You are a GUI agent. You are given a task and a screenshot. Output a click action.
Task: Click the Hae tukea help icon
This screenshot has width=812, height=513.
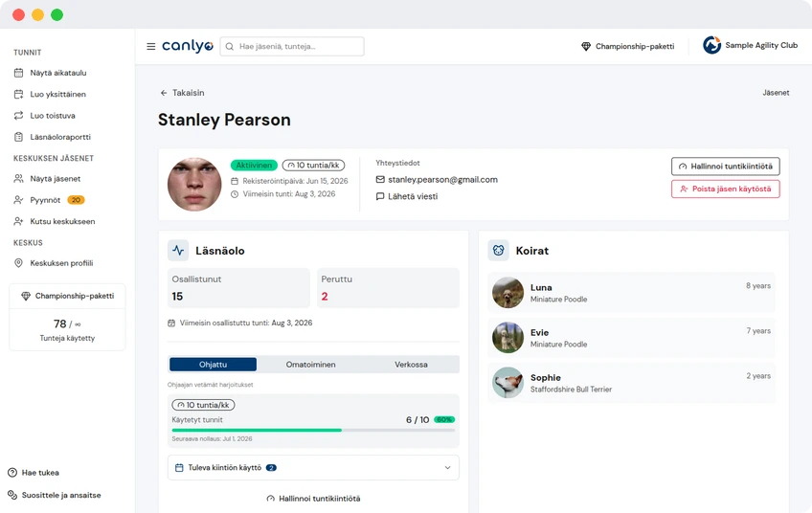[x=12, y=473]
